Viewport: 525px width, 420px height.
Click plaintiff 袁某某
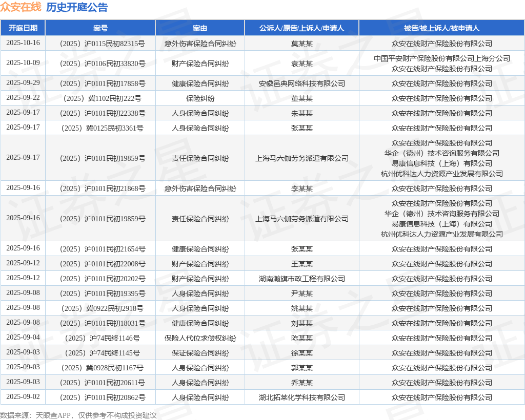coord(301,64)
